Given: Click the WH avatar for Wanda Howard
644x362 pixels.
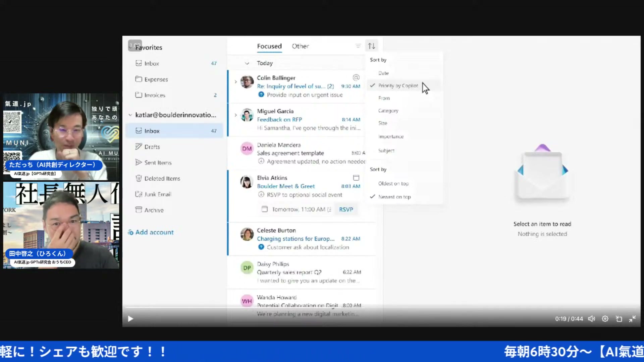Looking at the screenshot, I should 247,301.
